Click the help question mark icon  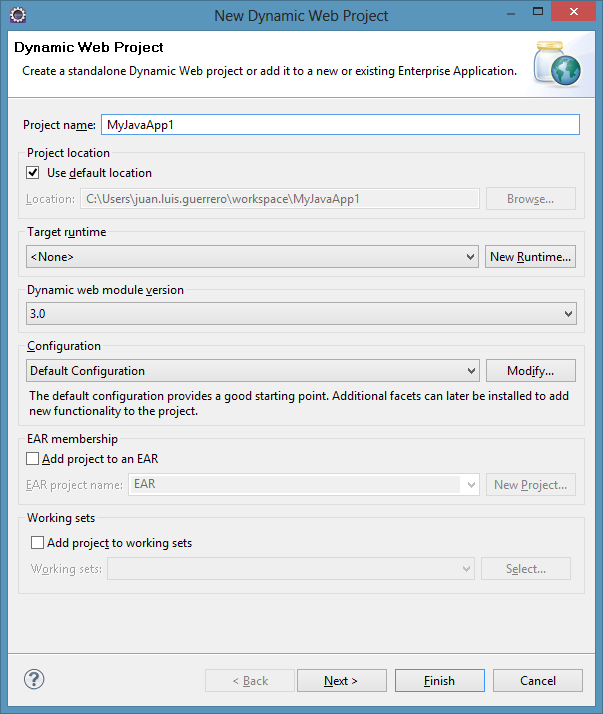click(x=34, y=680)
